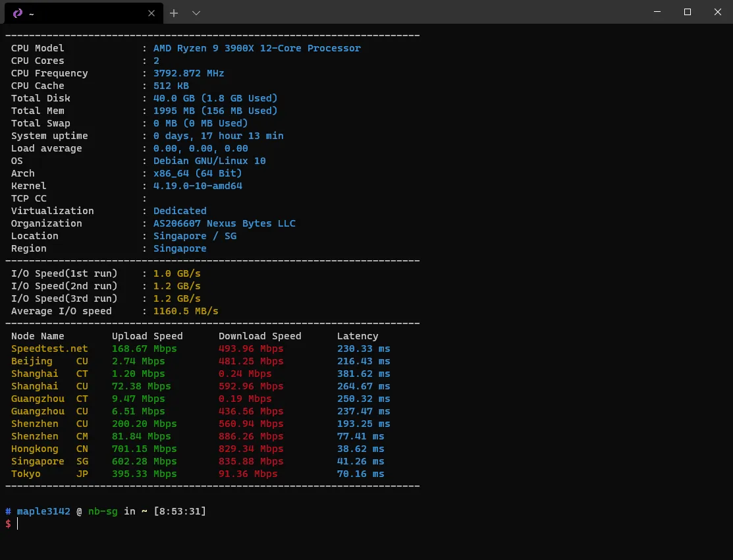Screen dimensions: 733x560
Task: Select the AMD Ryzen 9 3900X CPU model text
Action: (256, 47)
